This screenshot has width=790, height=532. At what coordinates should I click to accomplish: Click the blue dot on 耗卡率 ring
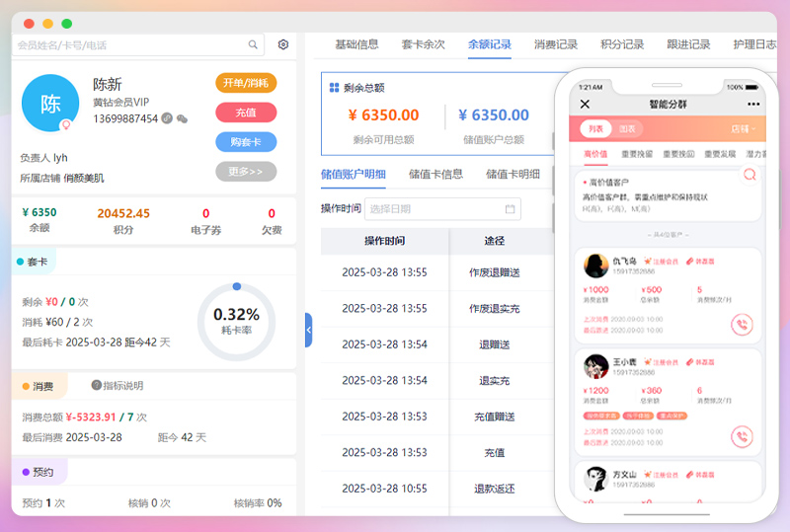(x=237, y=286)
